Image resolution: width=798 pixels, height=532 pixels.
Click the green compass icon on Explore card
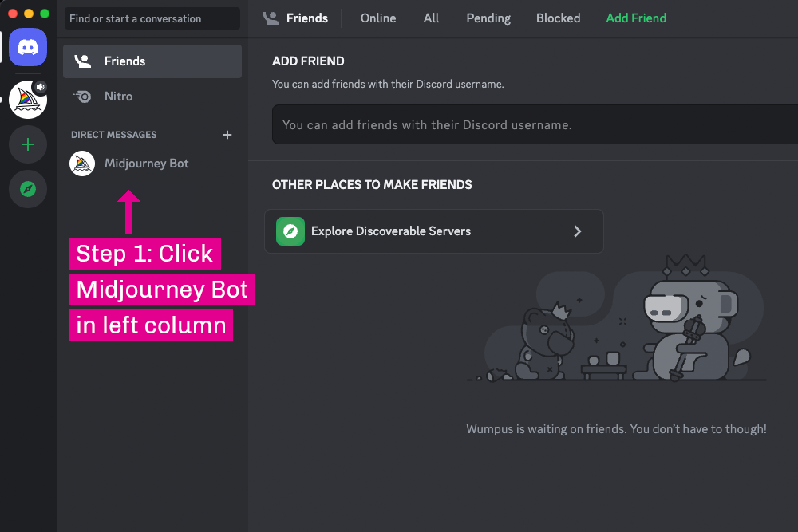[290, 231]
